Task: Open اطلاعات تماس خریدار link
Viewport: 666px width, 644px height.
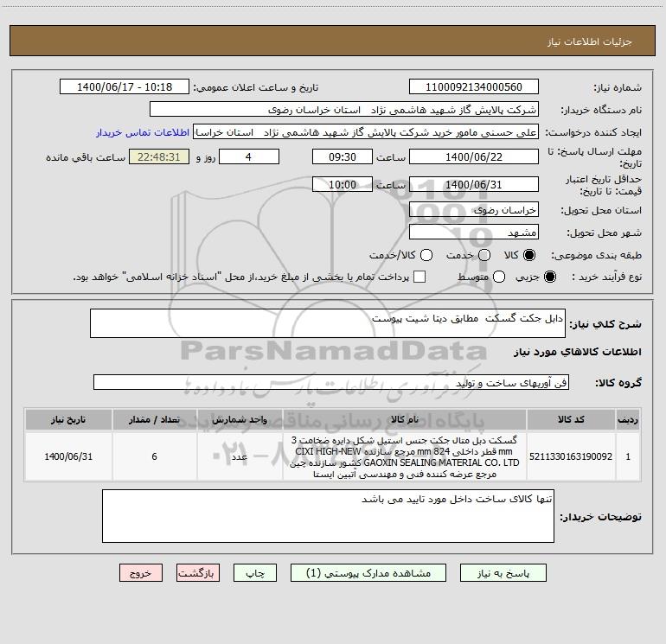Action: coord(143,132)
